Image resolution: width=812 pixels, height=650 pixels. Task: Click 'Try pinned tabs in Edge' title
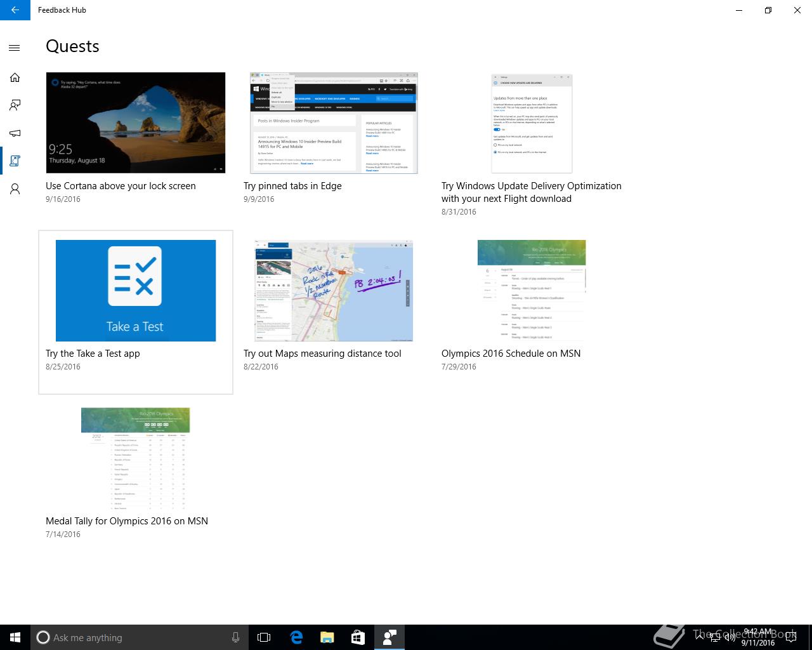[x=292, y=186]
